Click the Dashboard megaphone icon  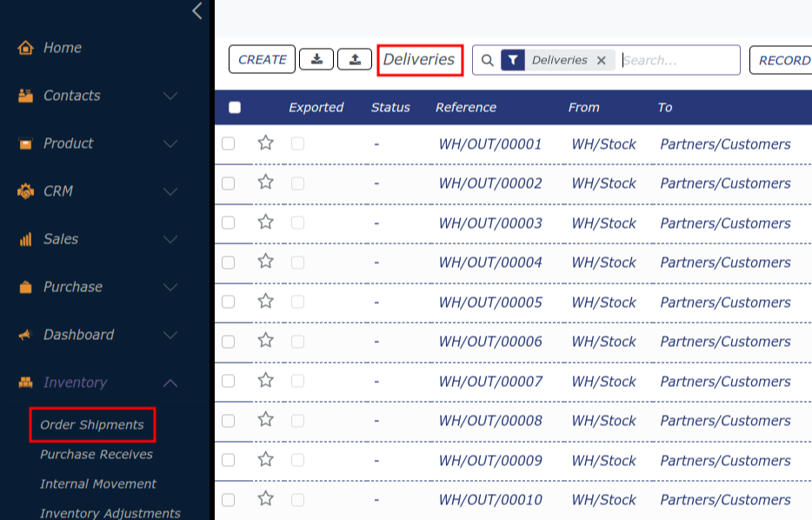click(25, 335)
